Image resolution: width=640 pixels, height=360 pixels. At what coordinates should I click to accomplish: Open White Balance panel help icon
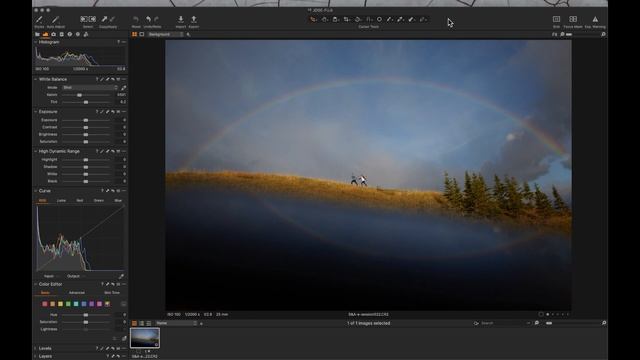97,79
